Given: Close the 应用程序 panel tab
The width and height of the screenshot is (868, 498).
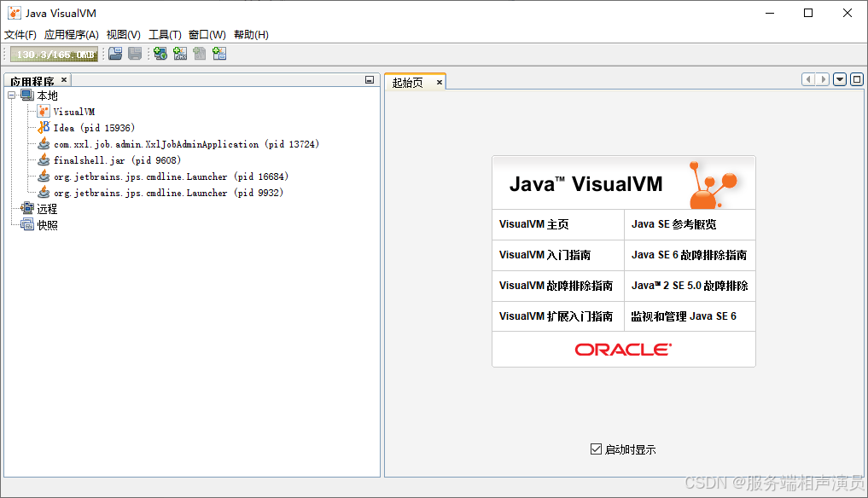Looking at the screenshot, I should tap(64, 79).
